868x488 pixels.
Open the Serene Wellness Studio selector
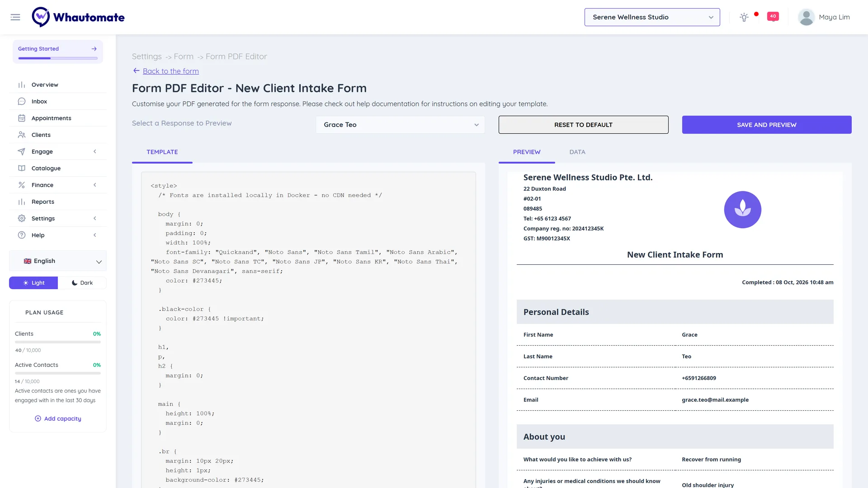pos(652,17)
